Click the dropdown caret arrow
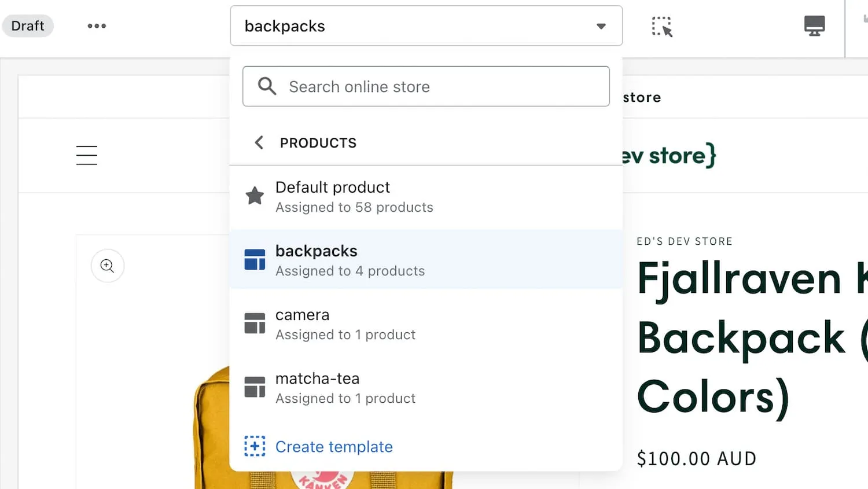 (x=601, y=26)
